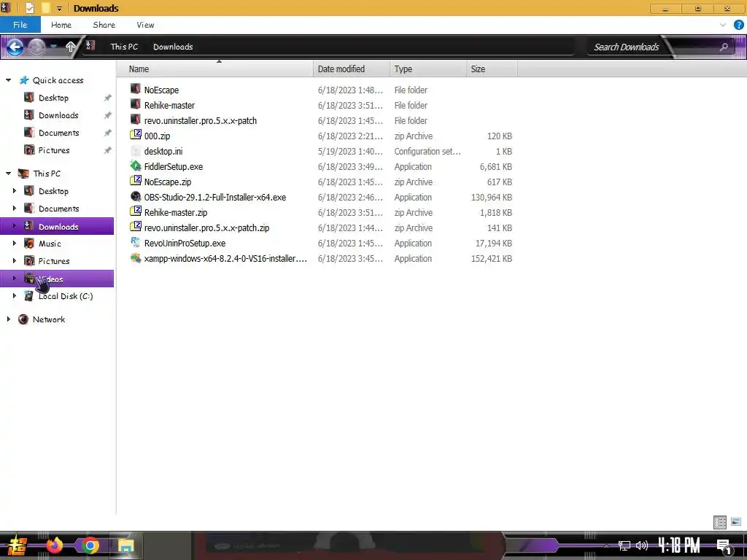Open volume control in system tray
Image resolution: width=747 pixels, height=560 pixels.
point(642,545)
